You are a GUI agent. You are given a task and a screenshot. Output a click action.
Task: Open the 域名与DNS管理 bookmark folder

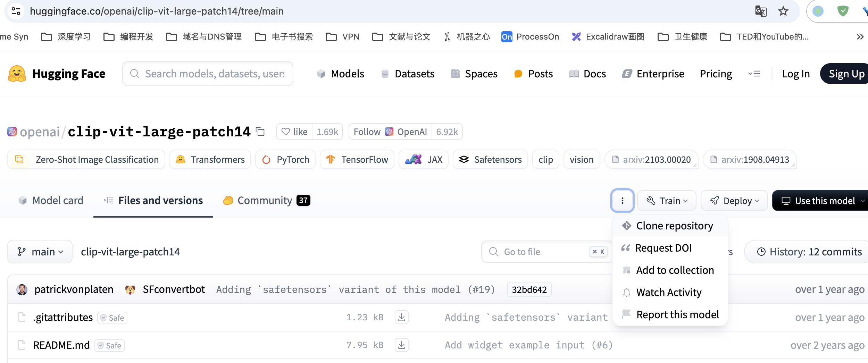[x=204, y=37]
